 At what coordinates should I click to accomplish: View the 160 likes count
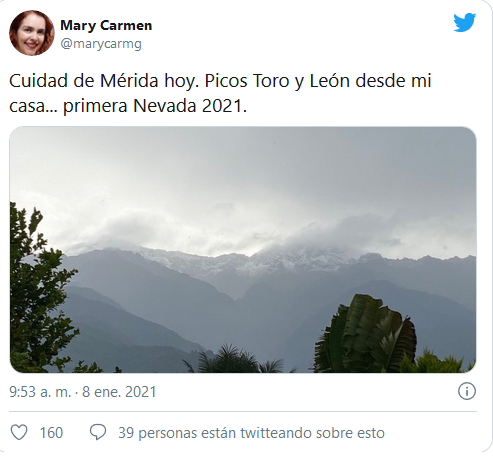[x=51, y=433]
